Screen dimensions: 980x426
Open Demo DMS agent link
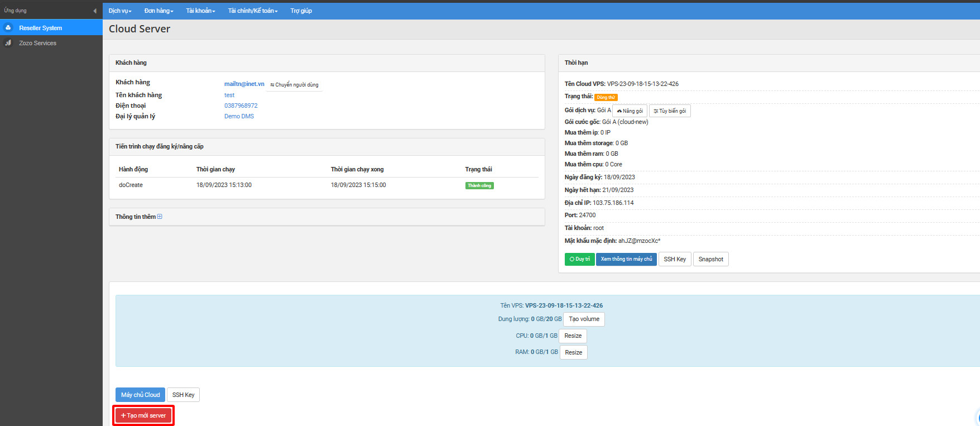[x=239, y=116]
